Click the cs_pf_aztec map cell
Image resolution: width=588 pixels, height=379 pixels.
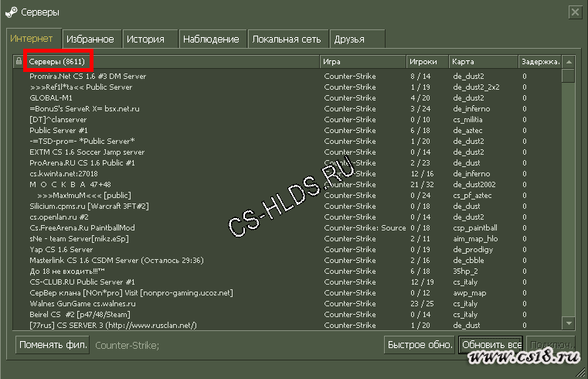tap(472, 196)
